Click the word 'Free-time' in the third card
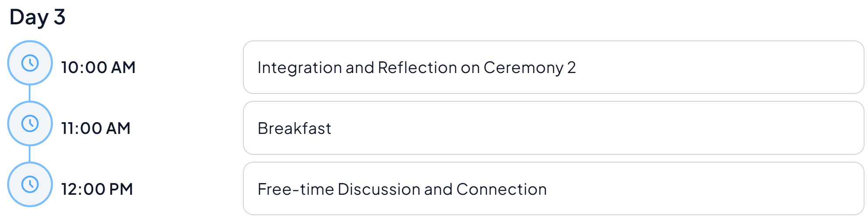The width and height of the screenshot is (868, 220). 296,189
